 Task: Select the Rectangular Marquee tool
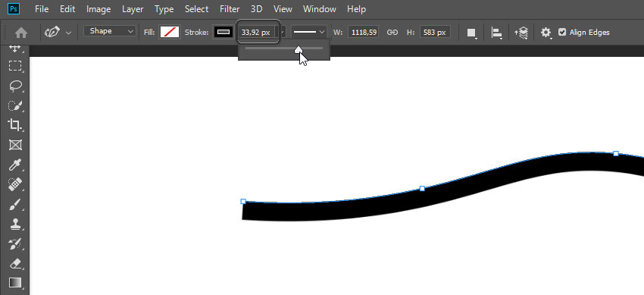click(15, 66)
